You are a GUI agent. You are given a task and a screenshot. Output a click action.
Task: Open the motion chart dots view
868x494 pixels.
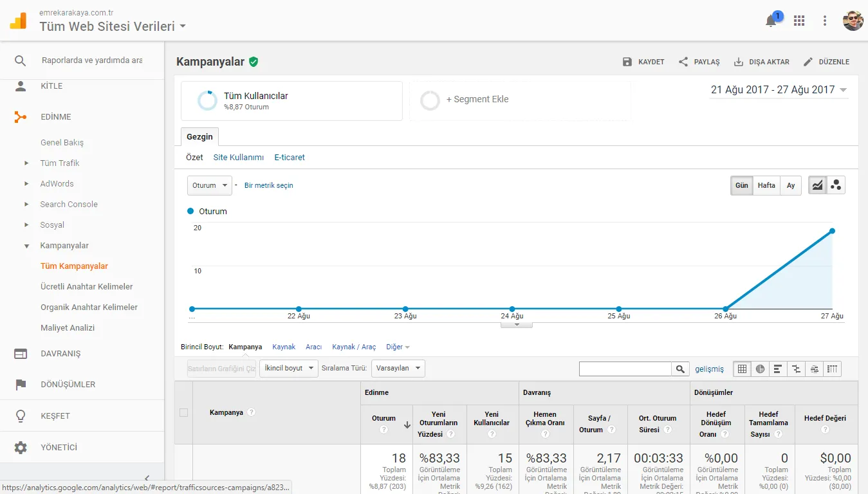point(836,185)
